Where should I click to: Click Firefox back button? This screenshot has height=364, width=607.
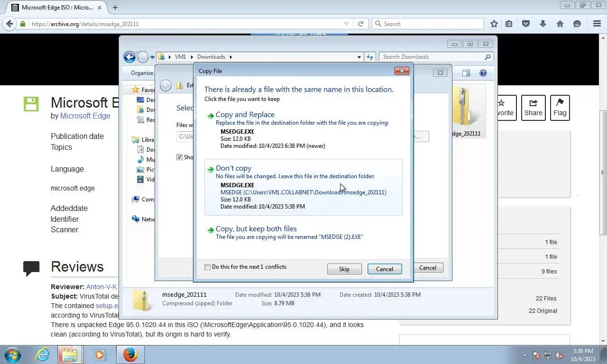pyautogui.click(x=10, y=24)
